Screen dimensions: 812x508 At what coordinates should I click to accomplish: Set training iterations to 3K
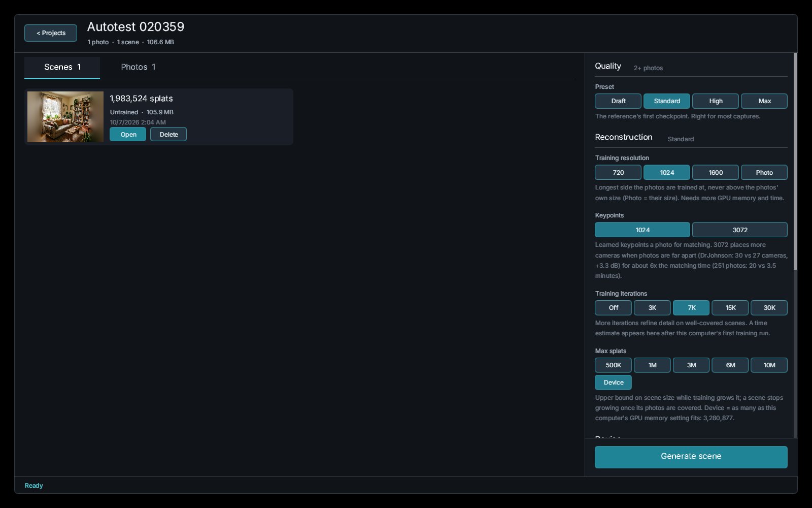[652, 308]
